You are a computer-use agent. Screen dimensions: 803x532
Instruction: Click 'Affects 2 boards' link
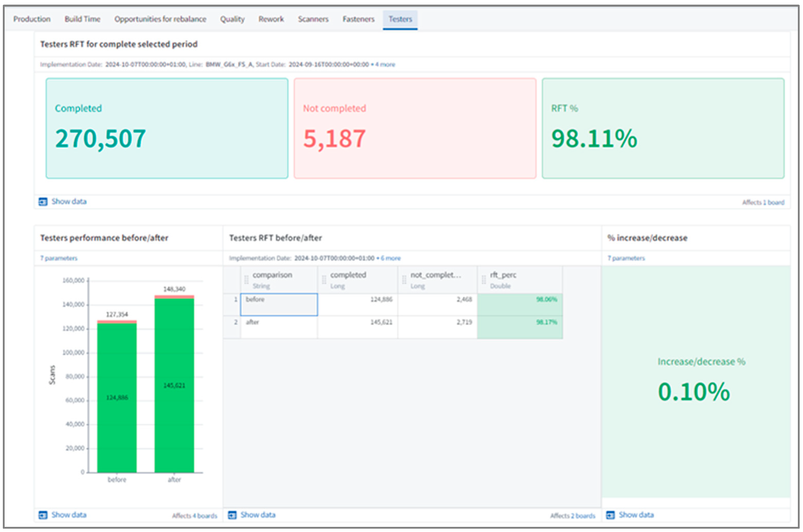573,516
